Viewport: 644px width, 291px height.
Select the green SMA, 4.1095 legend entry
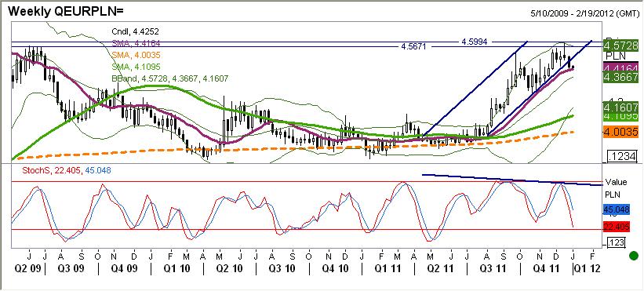point(136,67)
